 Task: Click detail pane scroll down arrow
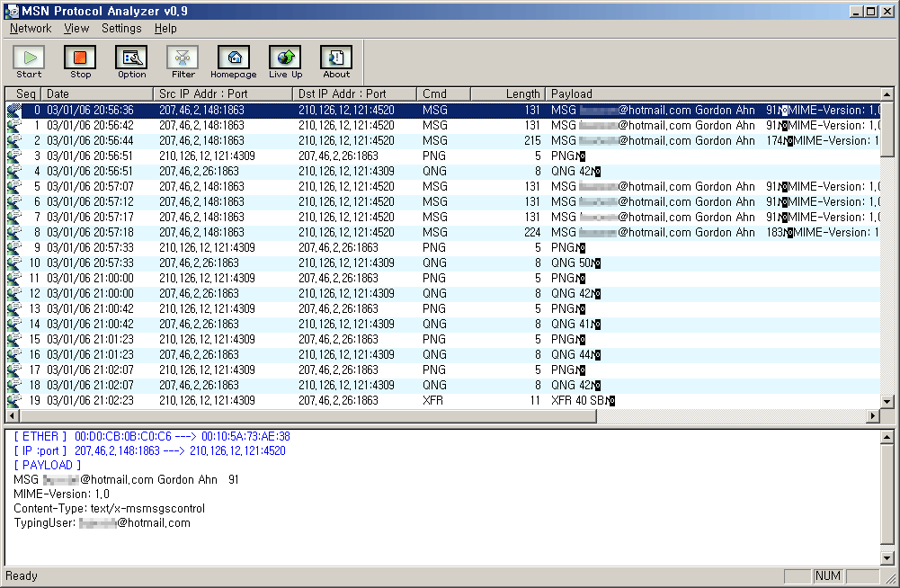[887, 557]
